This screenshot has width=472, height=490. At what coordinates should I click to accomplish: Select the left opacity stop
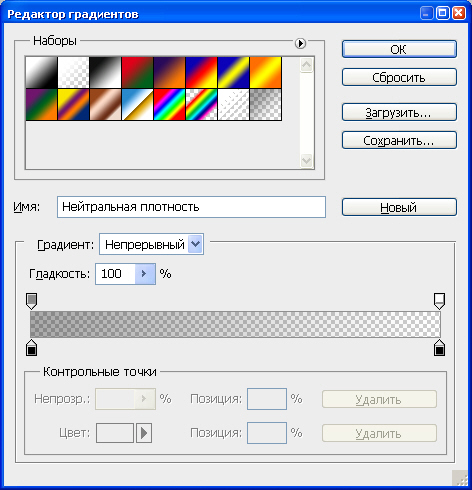click(31, 301)
